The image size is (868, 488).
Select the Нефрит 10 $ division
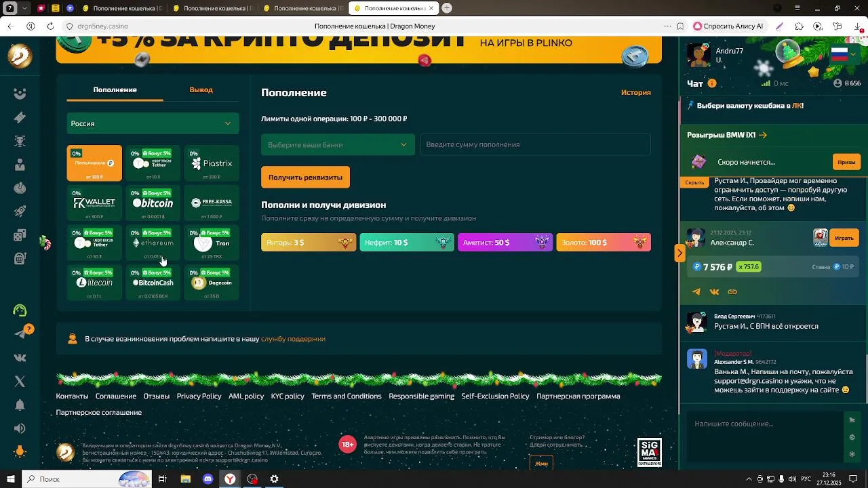[x=407, y=242]
